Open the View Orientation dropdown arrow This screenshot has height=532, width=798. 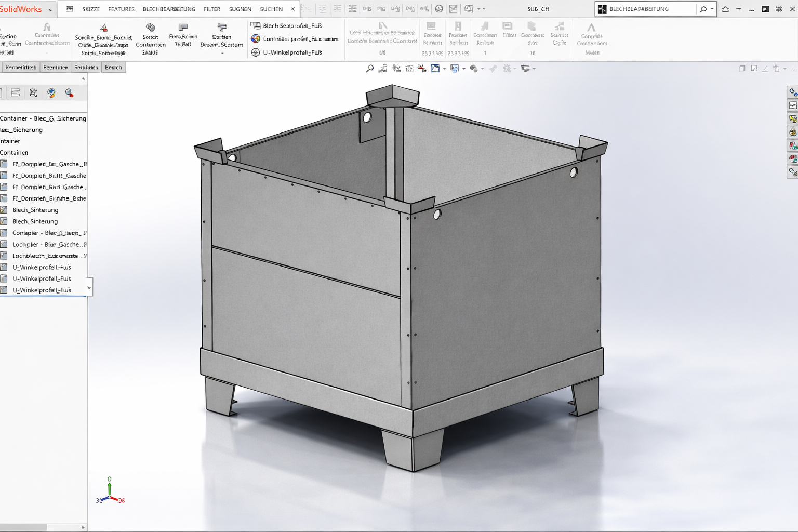(x=444, y=69)
